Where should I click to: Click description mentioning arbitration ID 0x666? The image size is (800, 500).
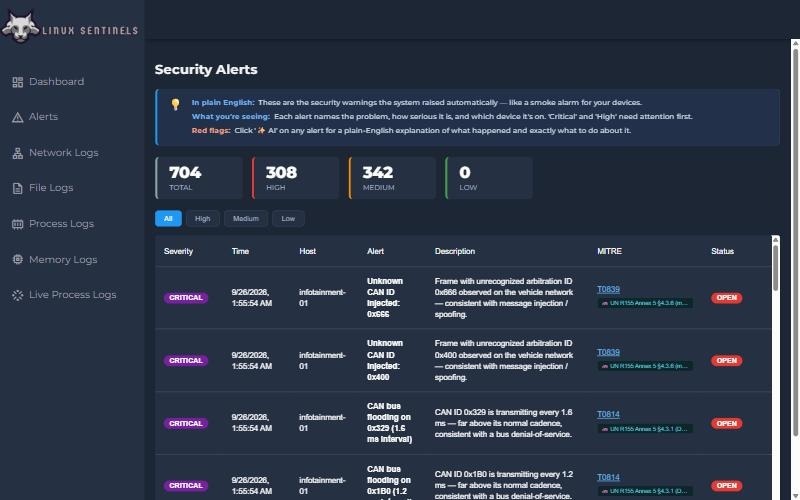point(504,298)
